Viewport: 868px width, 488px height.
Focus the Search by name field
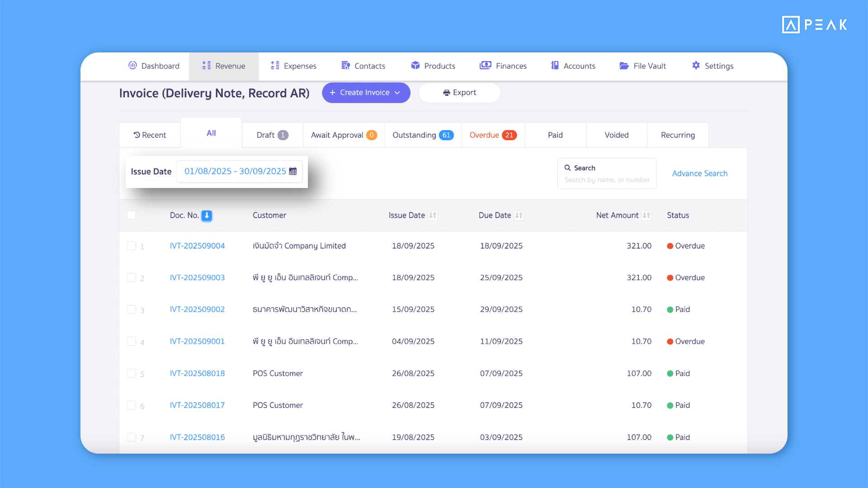click(607, 180)
